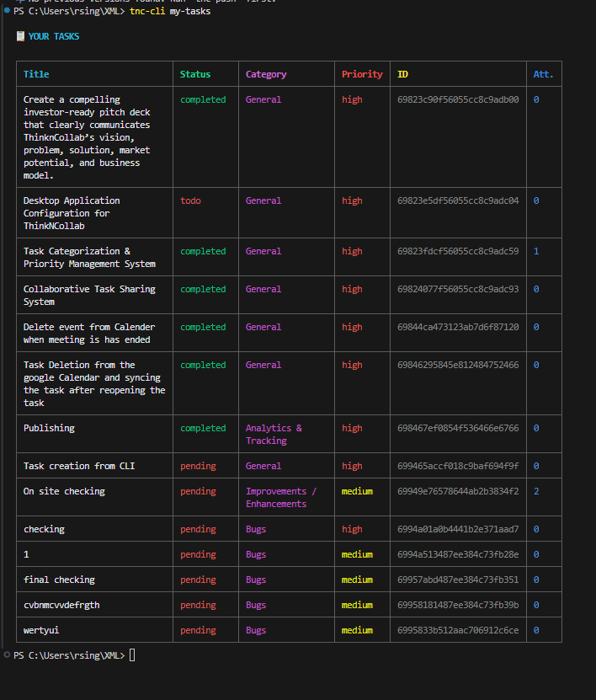Image resolution: width=596 pixels, height=700 pixels.
Task: Click the Status column header
Action: point(195,74)
